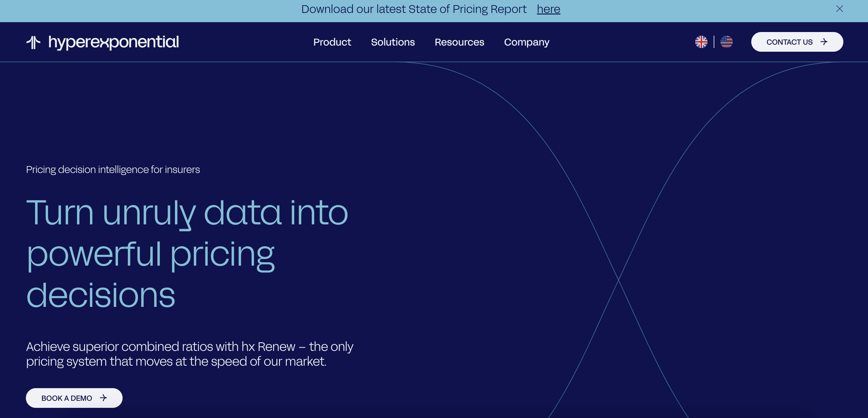Image resolution: width=868 pixels, height=418 pixels.
Task: Click the 'Achieve superior combined ratios' paragraph
Action: (x=189, y=354)
